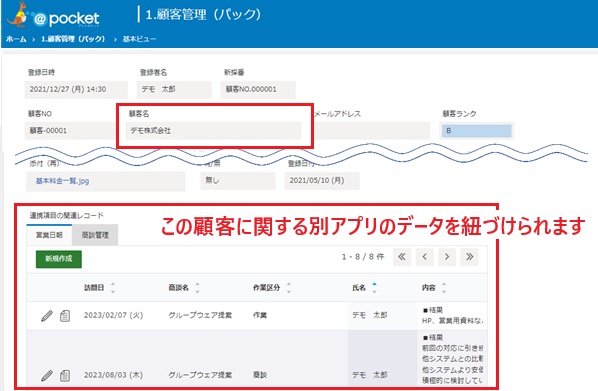Image resolution: width=598 pixels, height=391 pixels.
Task: Switch to the 営業日報 tab
Action: coord(49,235)
